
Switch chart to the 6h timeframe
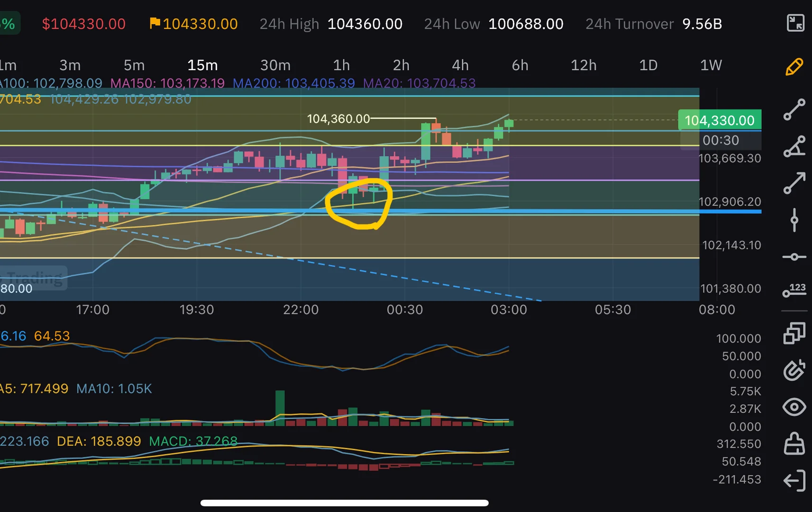(520, 65)
